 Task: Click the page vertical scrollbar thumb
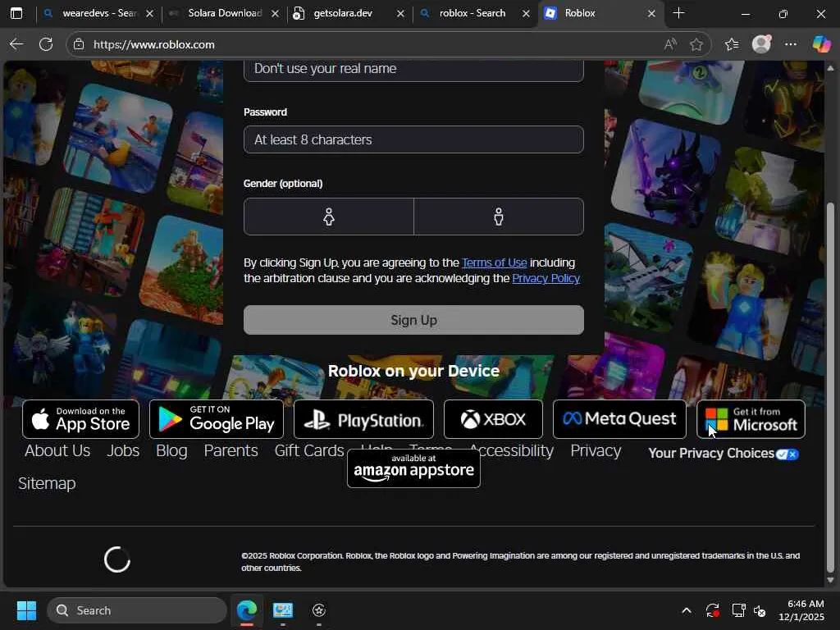830,386
